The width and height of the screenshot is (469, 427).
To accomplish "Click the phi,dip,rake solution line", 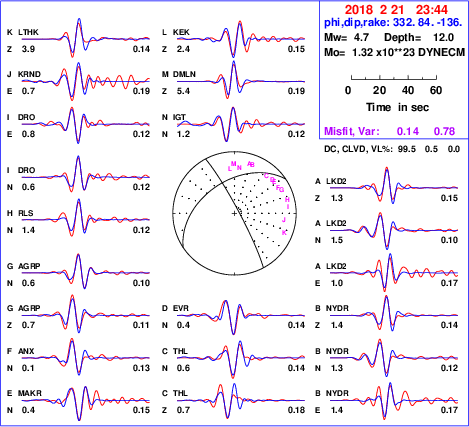I will click(393, 22).
